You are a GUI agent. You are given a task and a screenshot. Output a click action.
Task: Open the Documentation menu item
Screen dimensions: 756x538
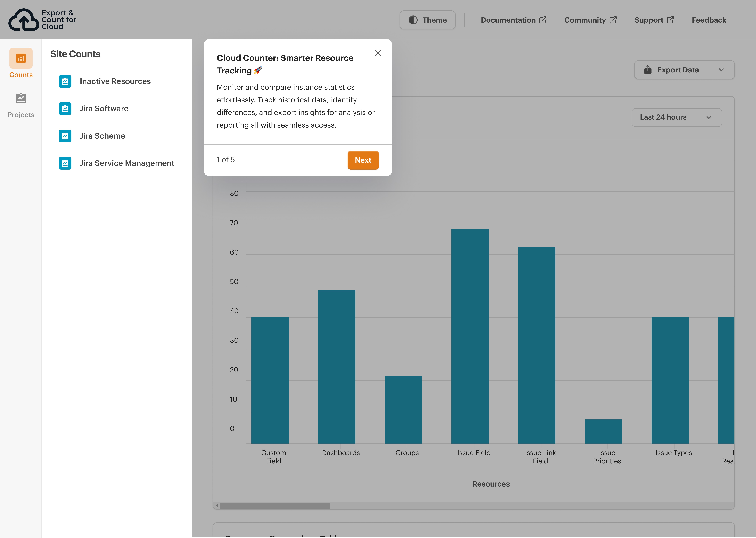[508, 20]
